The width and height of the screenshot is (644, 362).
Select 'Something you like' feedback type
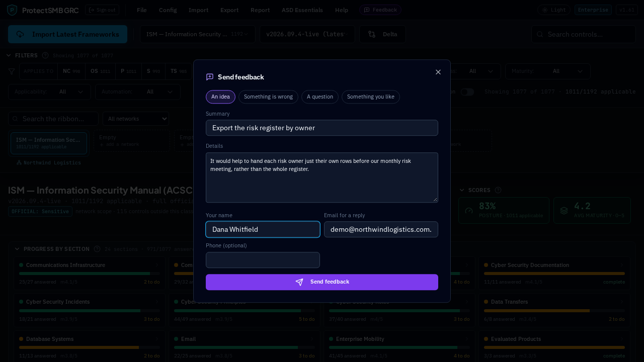pyautogui.click(x=371, y=97)
